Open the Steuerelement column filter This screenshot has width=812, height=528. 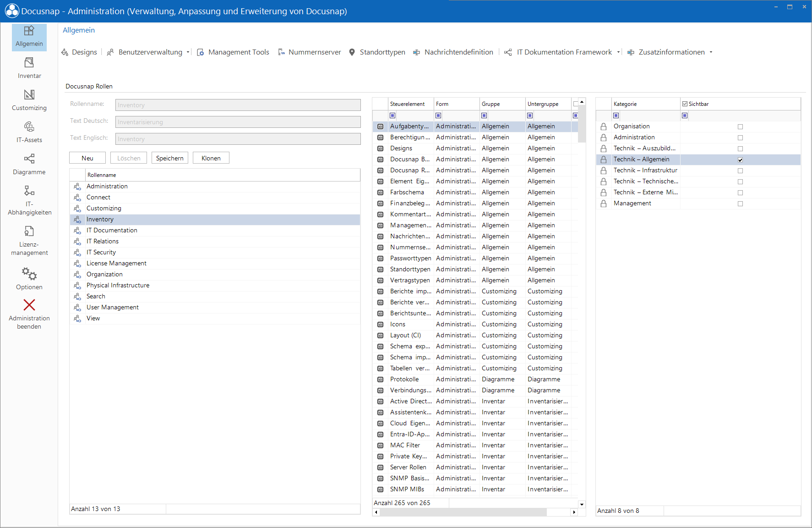point(392,115)
